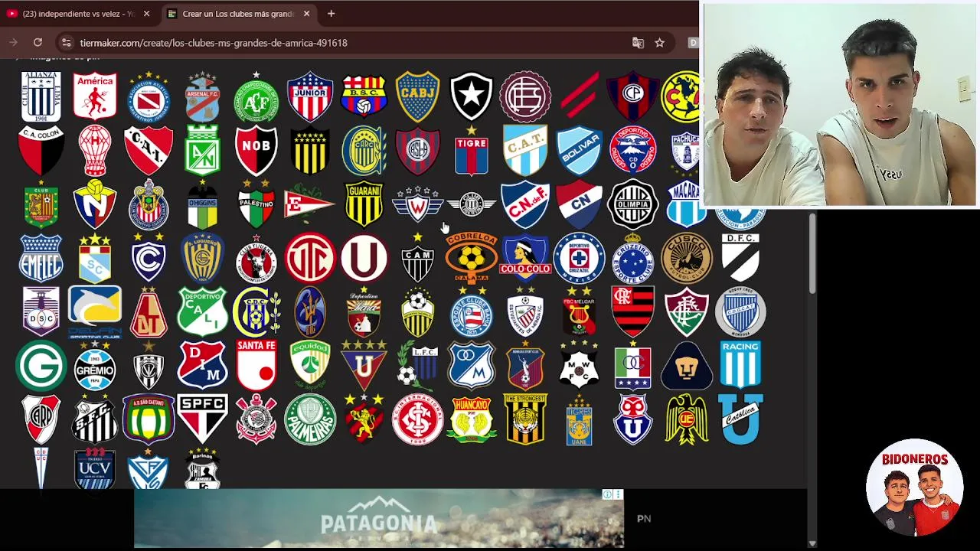This screenshot has height=551, width=980.
Task: Select the Peñarol striped crest
Action: [x=310, y=151]
